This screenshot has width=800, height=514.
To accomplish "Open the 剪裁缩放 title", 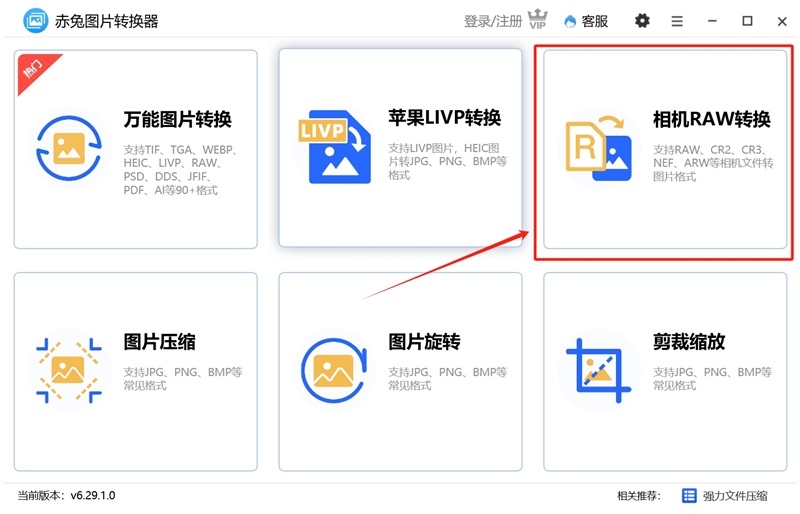I will click(x=689, y=342).
